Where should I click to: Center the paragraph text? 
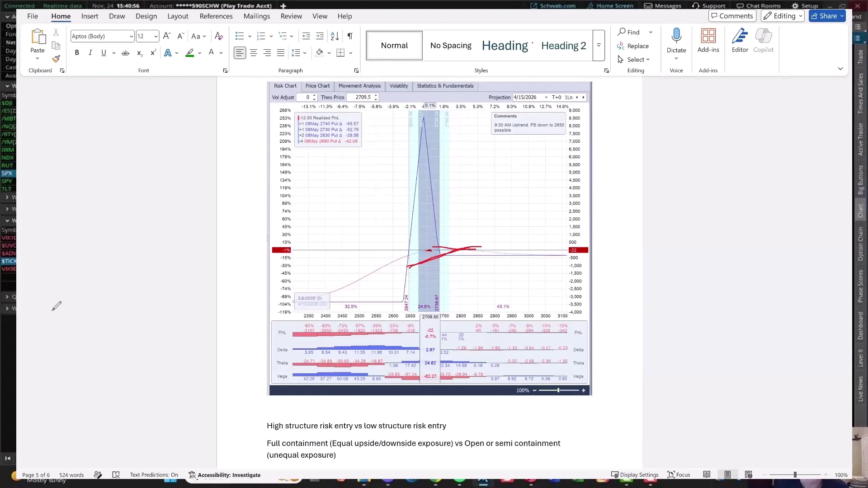pos(254,53)
